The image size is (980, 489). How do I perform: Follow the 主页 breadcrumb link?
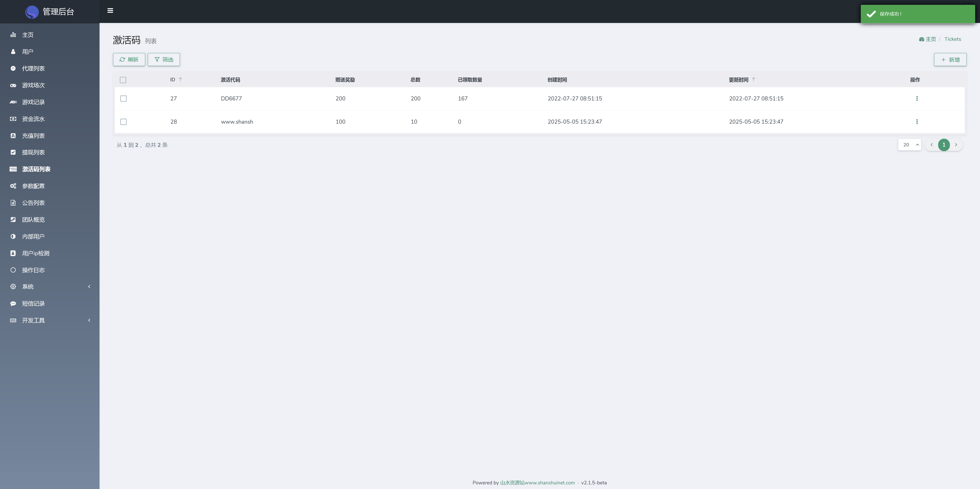927,39
